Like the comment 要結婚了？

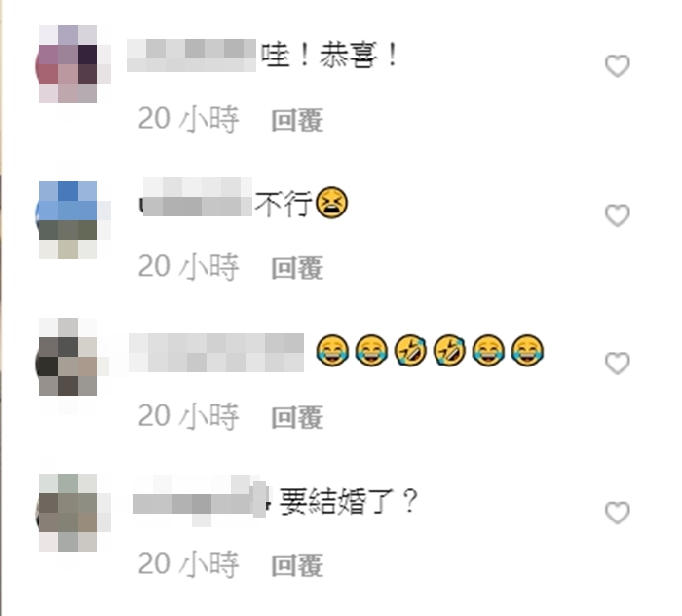617,513
